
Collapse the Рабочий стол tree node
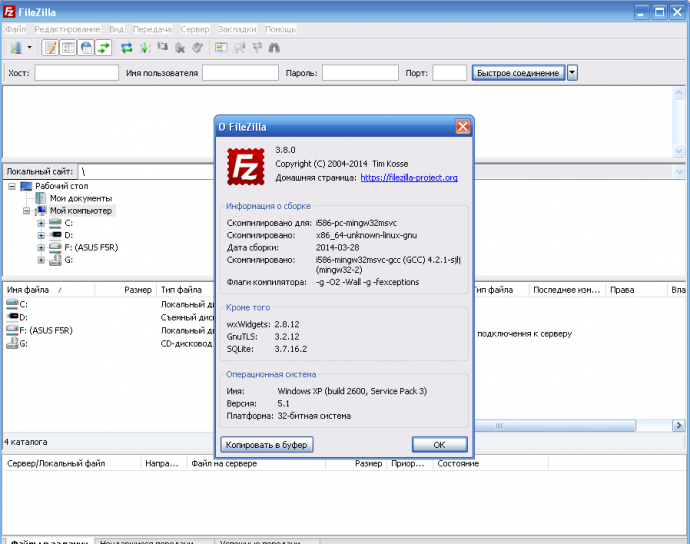pos(12,186)
